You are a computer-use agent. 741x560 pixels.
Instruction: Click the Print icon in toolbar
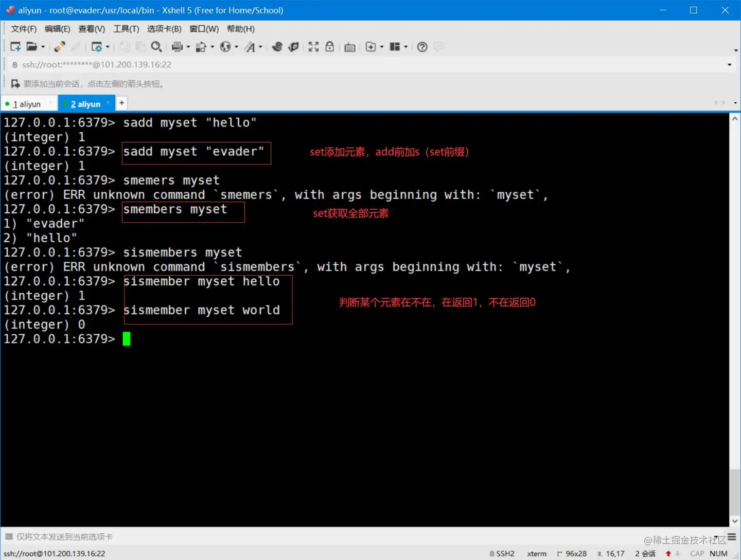pyautogui.click(x=177, y=47)
